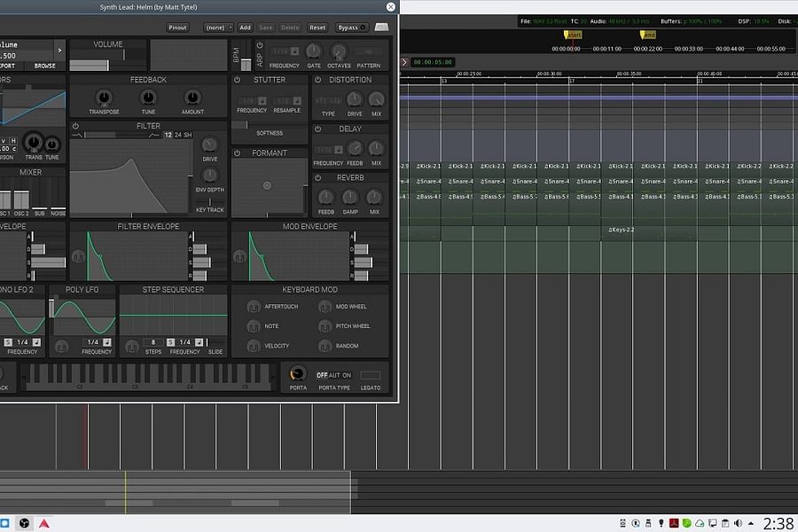The width and height of the screenshot is (798, 532).
Task: Click the virtual keyboard icon beside Bypass
Action: (381, 27)
